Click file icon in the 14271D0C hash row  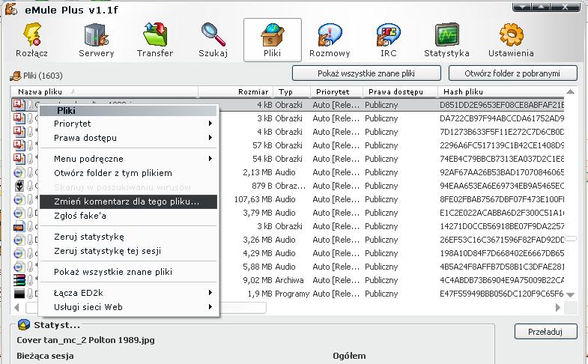click(x=19, y=226)
